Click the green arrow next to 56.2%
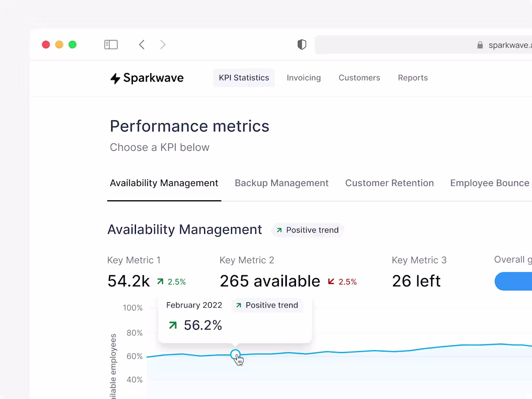The width and height of the screenshot is (532, 399). click(x=173, y=325)
